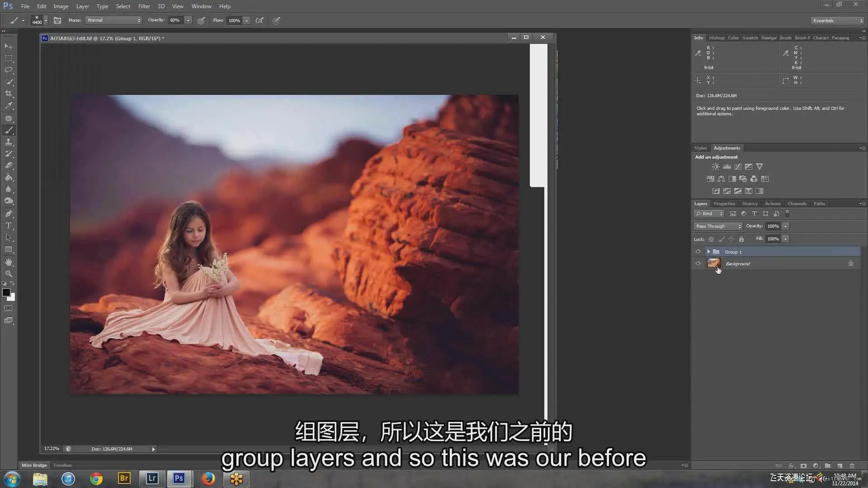Select the Background layer thumbnail
Screen dimensions: 868x488
click(713, 263)
